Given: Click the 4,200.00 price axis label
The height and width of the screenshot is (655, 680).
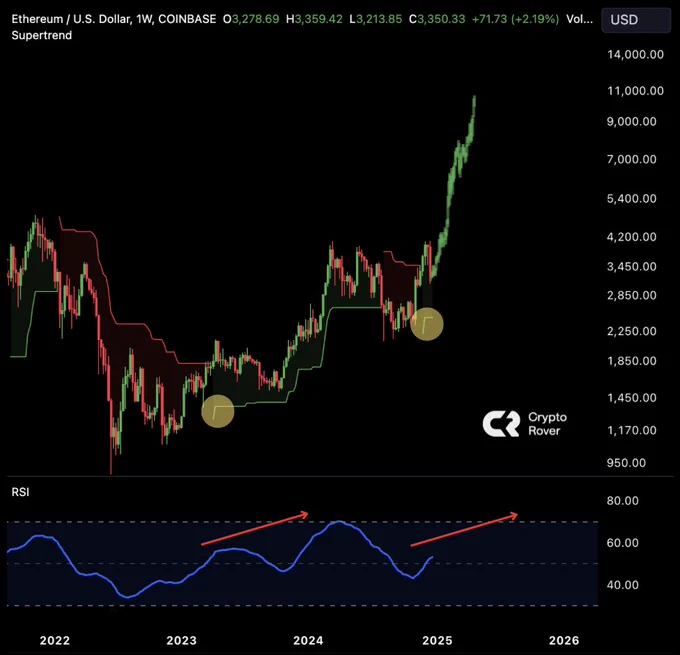Looking at the screenshot, I should tap(632, 237).
